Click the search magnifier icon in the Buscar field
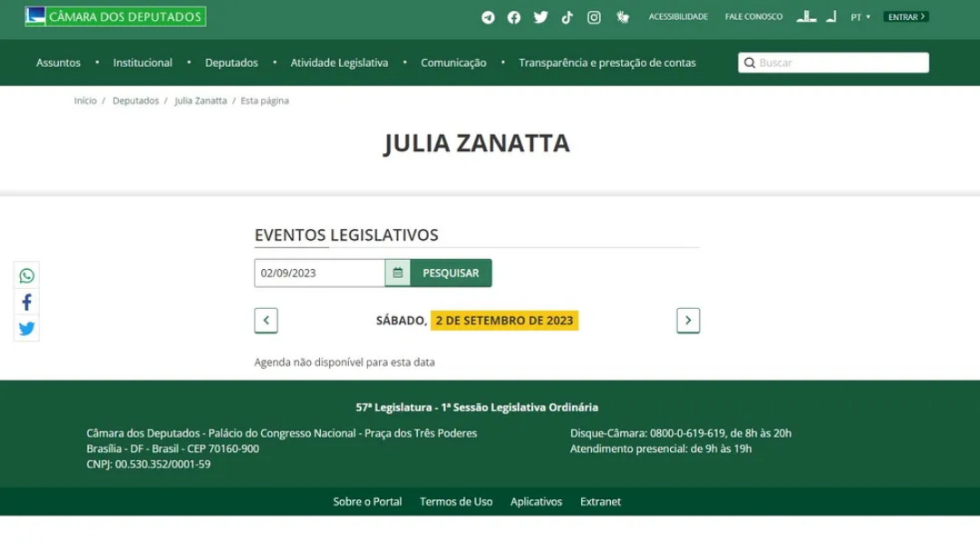The image size is (980, 549). point(750,63)
